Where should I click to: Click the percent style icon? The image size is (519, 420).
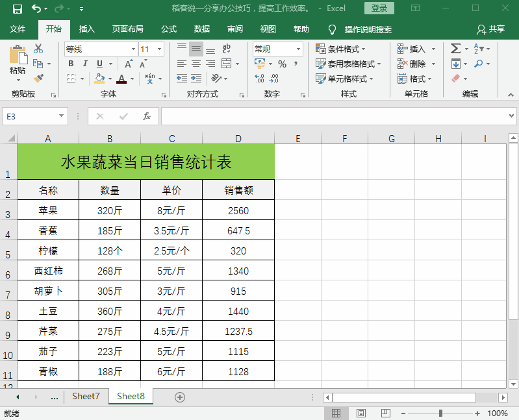click(282, 64)
